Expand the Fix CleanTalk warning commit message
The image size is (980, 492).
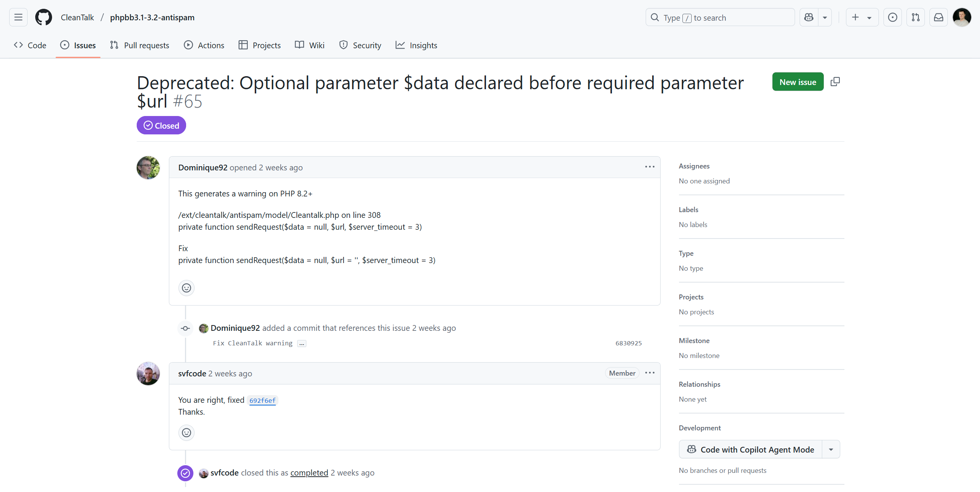[302, 343]
